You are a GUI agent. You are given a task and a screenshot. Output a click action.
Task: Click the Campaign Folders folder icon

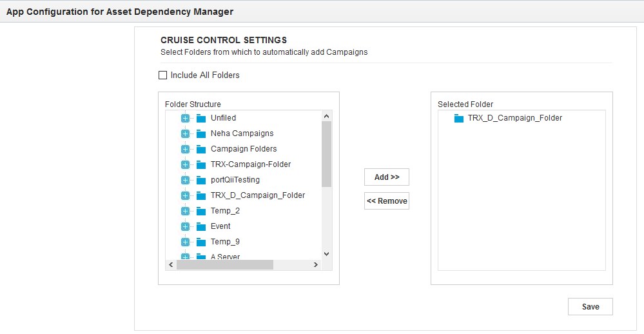point(201,150)
